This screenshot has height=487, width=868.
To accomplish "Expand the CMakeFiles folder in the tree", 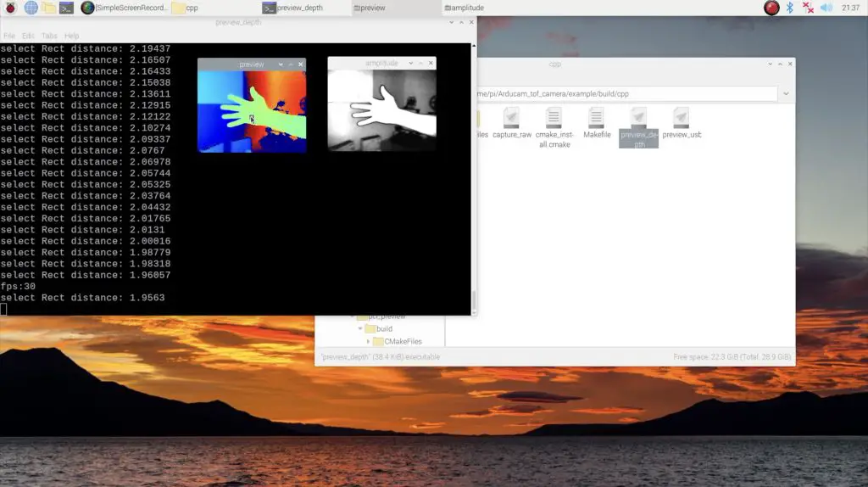I will click(x=368, y=341).
